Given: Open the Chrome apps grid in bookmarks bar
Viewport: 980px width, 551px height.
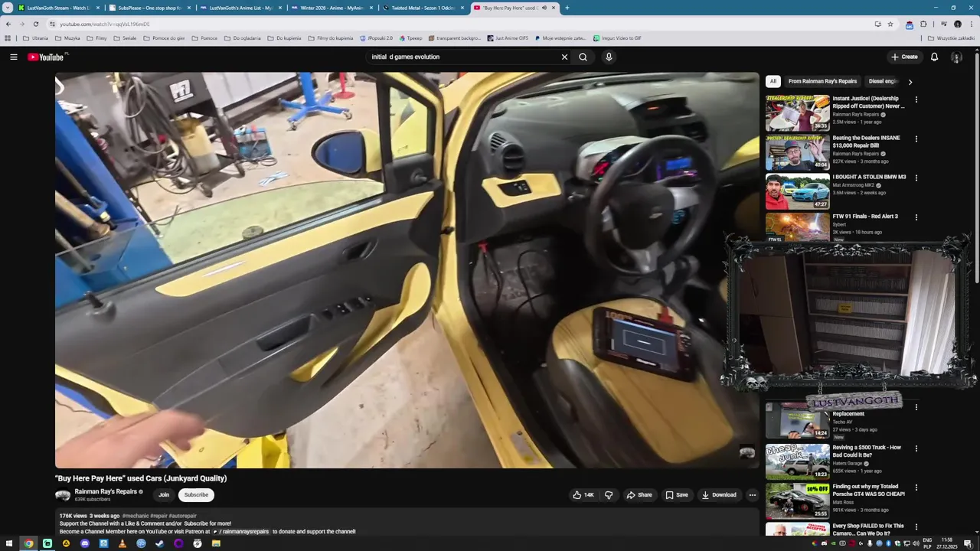Looking at the screenshot, I should click(x=8, y=38).
